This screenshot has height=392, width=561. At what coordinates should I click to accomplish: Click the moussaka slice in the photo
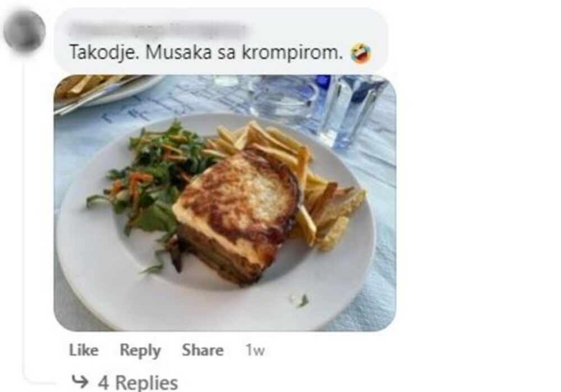[x=236, y=215]
